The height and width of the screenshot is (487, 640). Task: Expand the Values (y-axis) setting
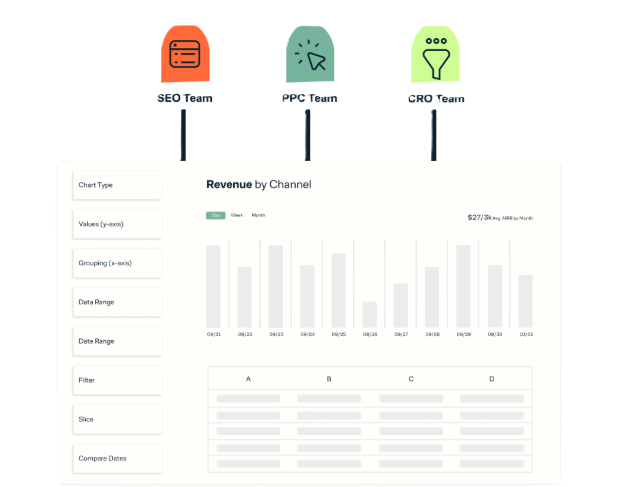click(117, 224)
